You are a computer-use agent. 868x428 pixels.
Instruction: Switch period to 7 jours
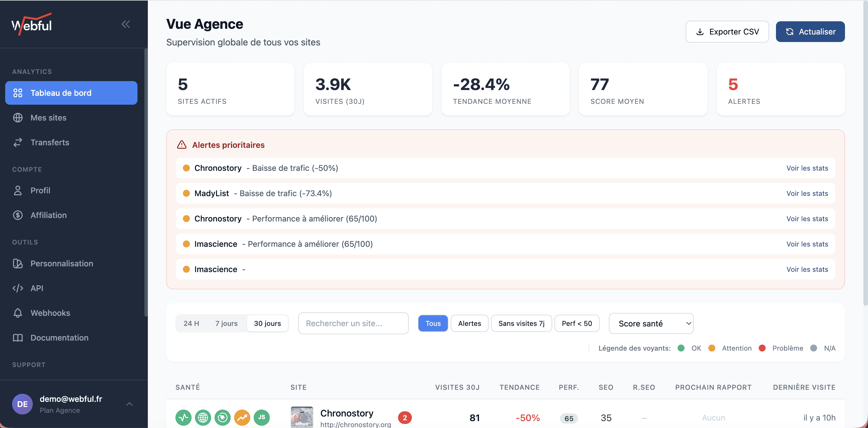click(x=226, y=323)
